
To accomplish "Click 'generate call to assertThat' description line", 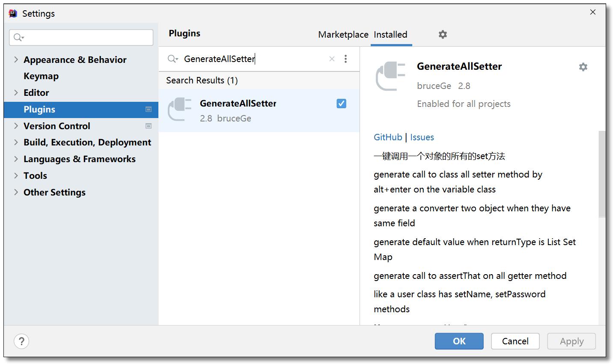I will pos(470,276).
